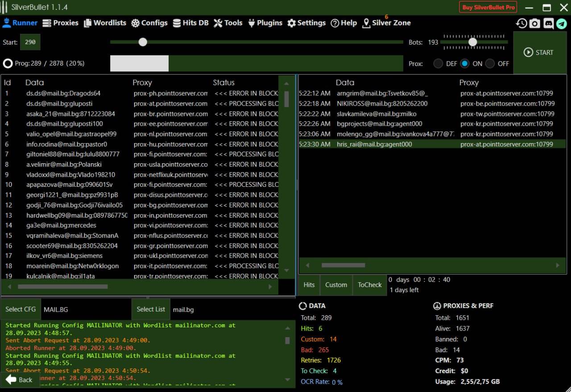Open Settings with the gear icon
This screenshot has height=392, width=571.
tap(306, 23)
